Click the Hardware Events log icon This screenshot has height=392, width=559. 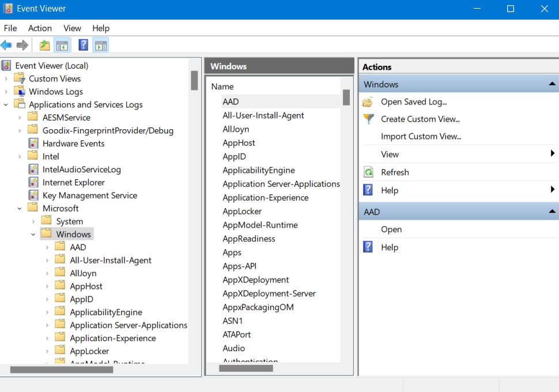tap(33, 144)
